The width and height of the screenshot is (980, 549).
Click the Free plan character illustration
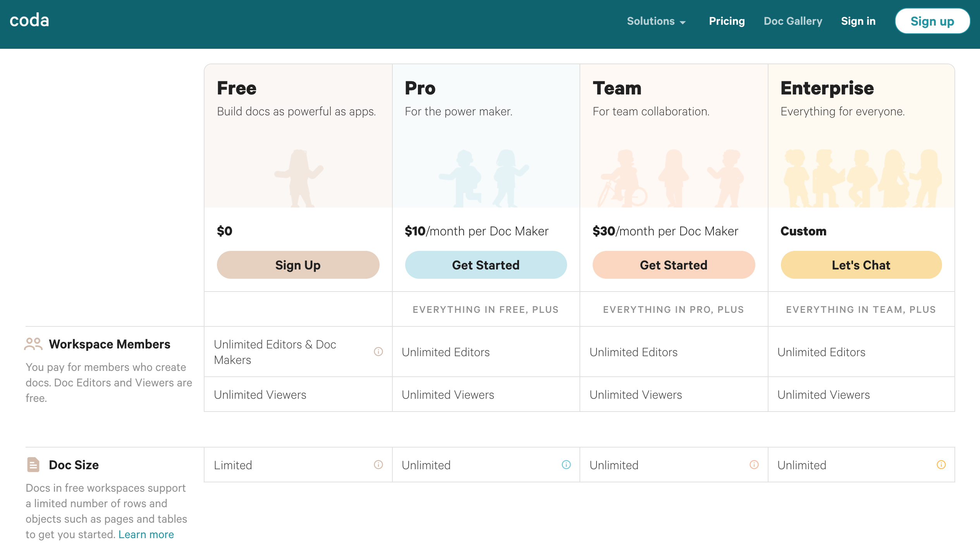click(299, 178)
